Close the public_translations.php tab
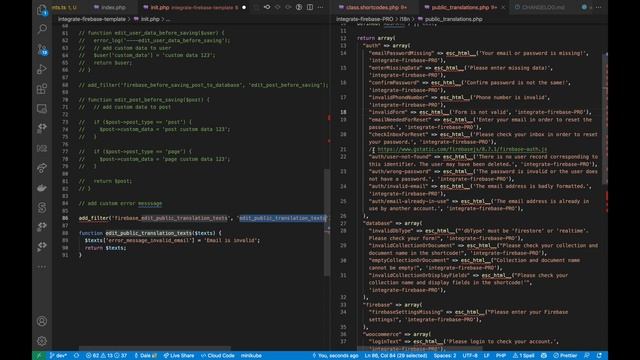 click(503, 7)
